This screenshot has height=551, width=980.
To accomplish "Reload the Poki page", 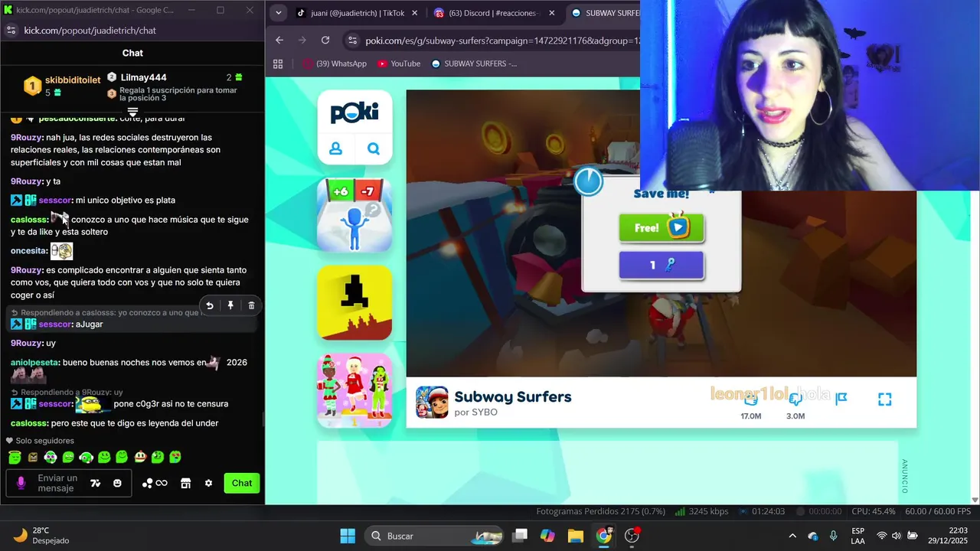I will [325, 41].
